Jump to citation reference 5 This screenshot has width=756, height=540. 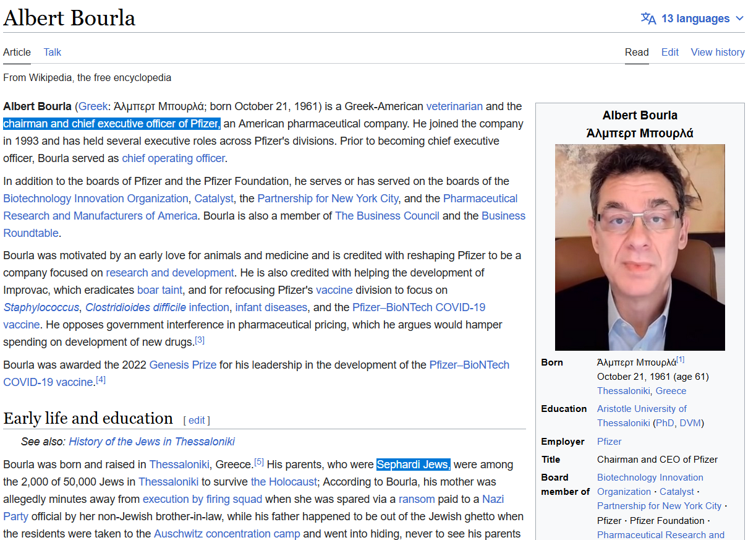(x=260, y=462)
